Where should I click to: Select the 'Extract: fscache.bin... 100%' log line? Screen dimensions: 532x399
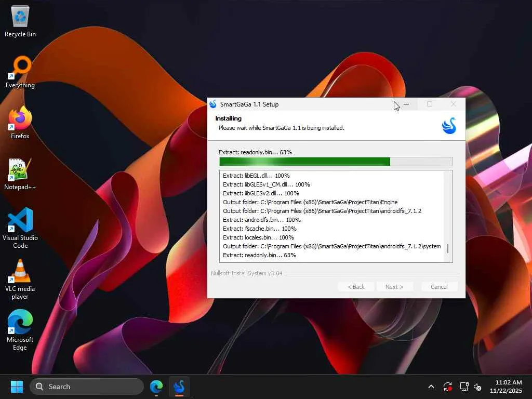pyautogui.click(x=260, y=229)
